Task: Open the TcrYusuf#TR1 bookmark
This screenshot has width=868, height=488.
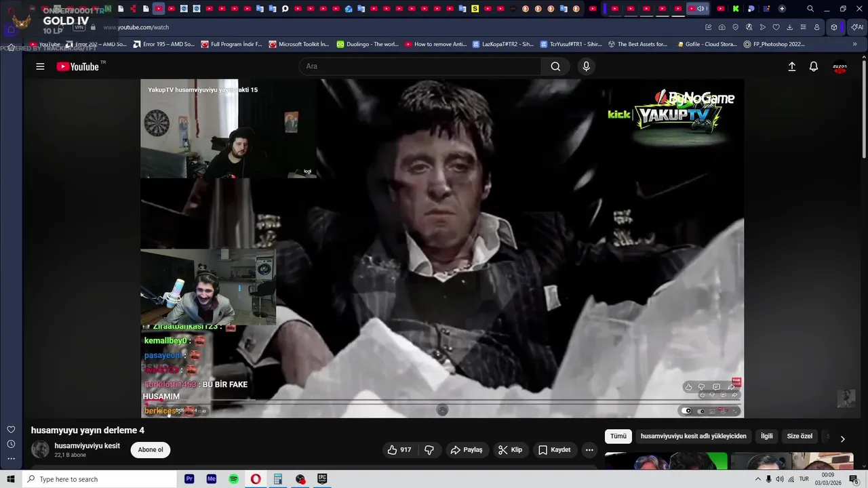Action: (x=571, y=44)
